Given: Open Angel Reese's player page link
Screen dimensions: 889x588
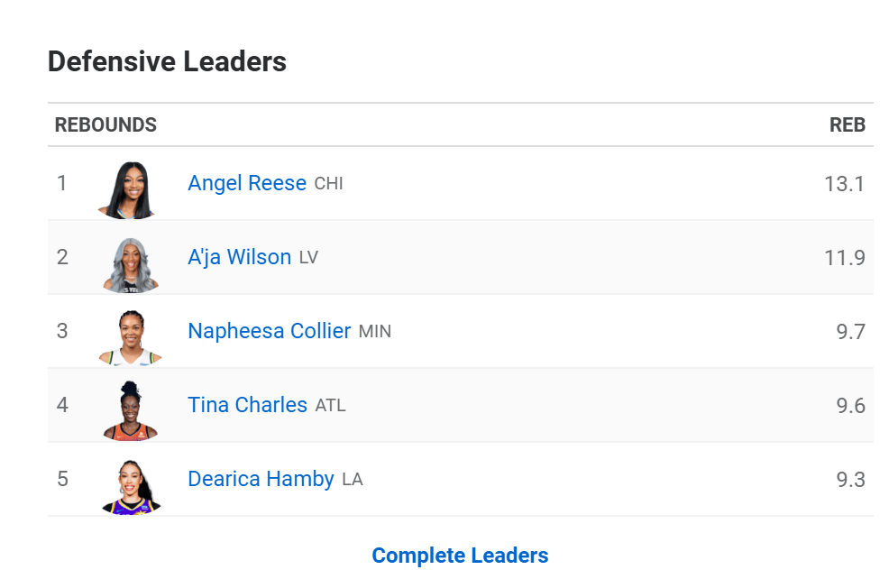Looking at the screenshot, I should [x=247, y=183].
